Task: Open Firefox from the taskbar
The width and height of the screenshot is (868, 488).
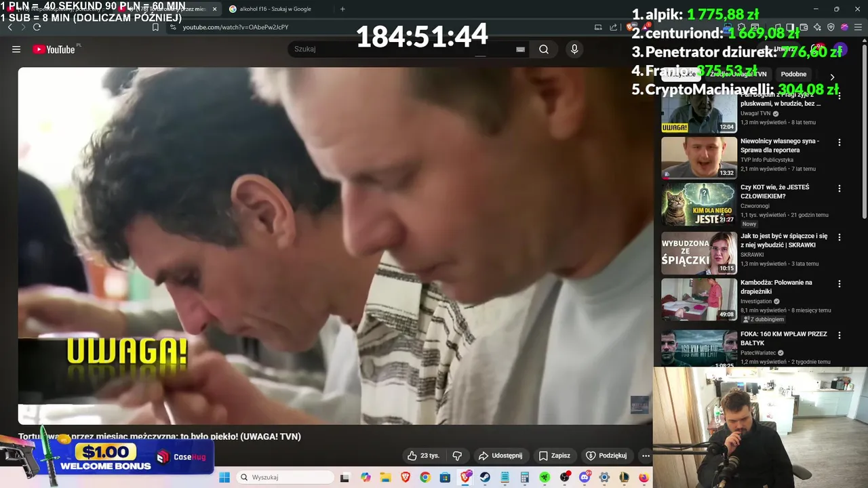Action: 644,477
